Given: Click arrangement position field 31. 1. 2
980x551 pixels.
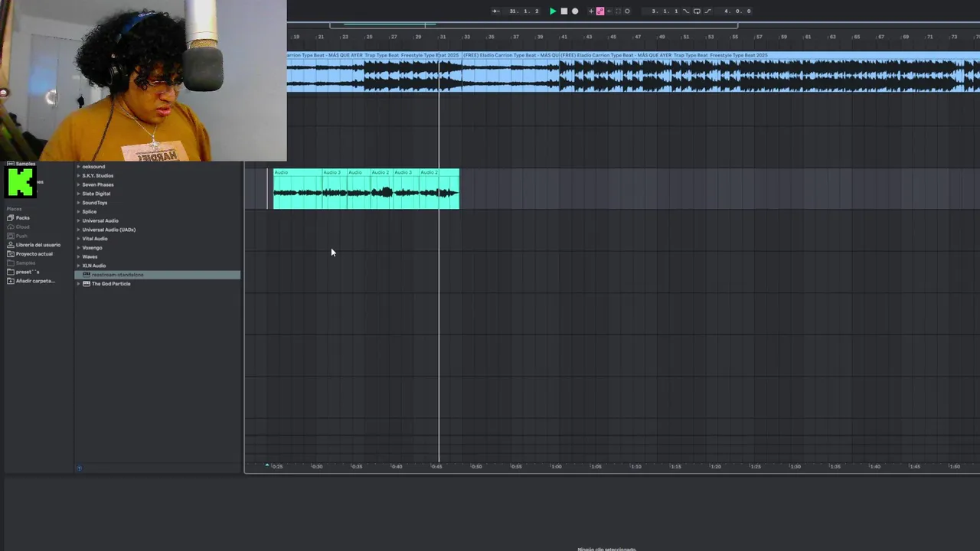Looking at the screenshot, I should click(524, 11).
